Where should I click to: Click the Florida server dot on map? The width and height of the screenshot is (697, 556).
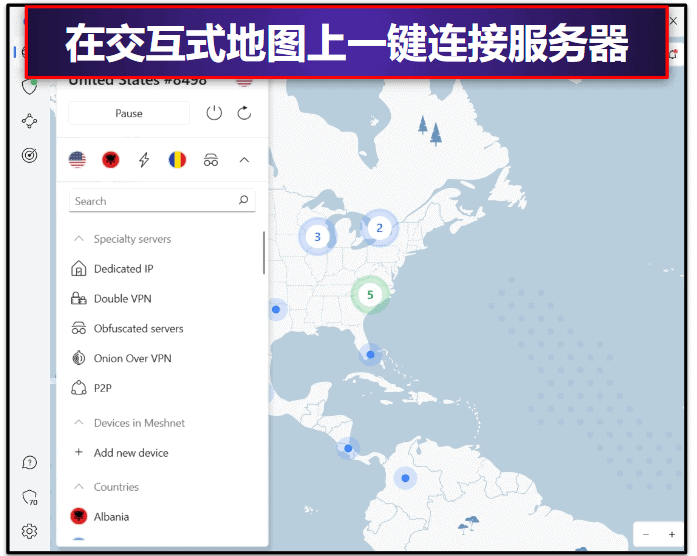tap(370, 355)
